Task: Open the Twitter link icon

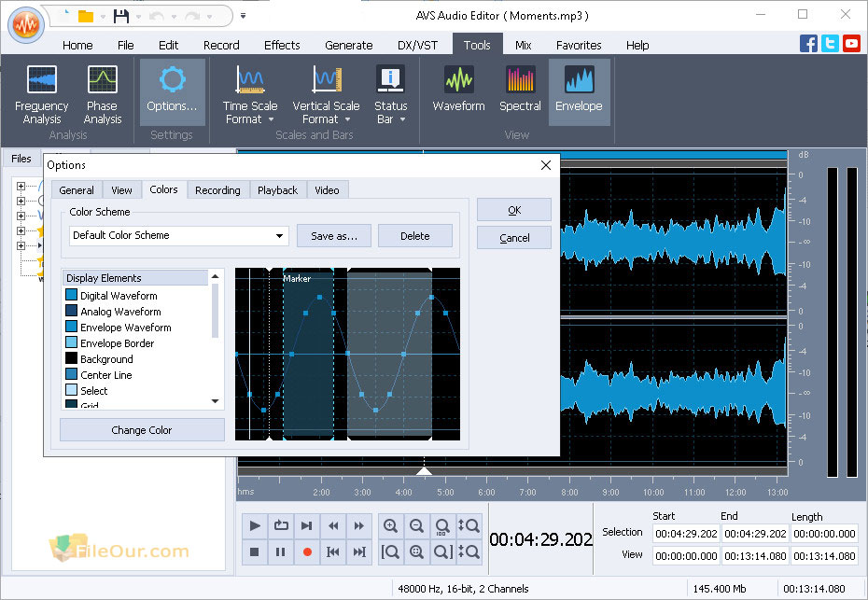Action: (x=830, y=43)
